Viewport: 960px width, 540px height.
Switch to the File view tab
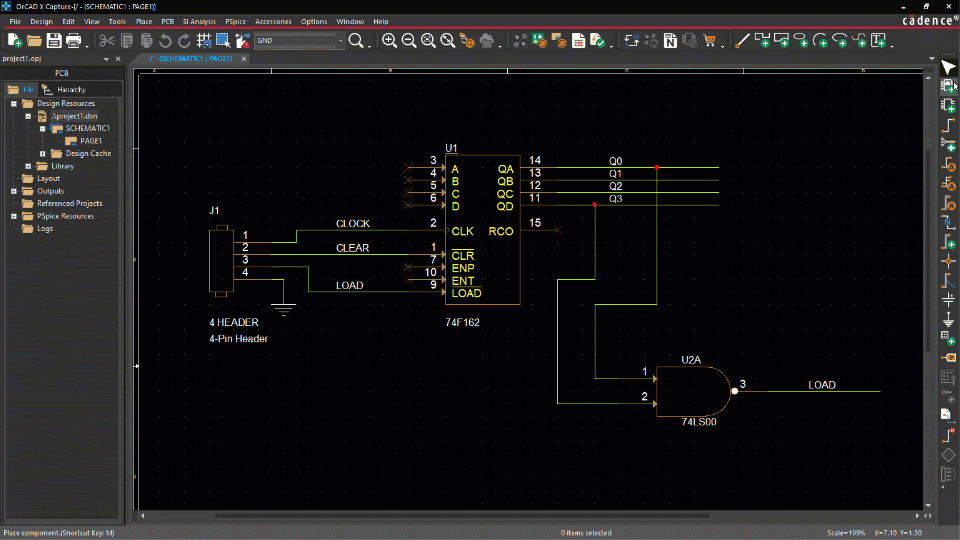pyautogui.click(x=21, y=89)
